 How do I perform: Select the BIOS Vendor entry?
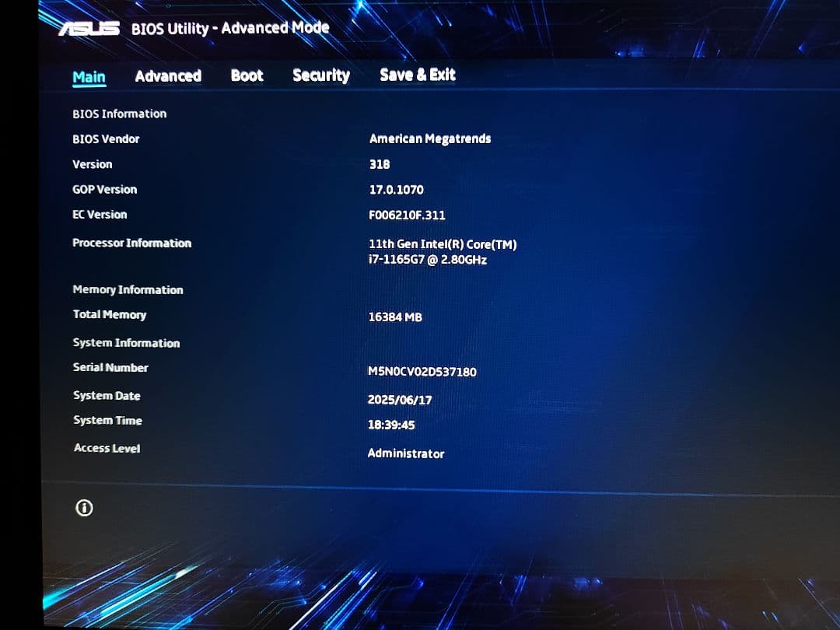(107, 138)
